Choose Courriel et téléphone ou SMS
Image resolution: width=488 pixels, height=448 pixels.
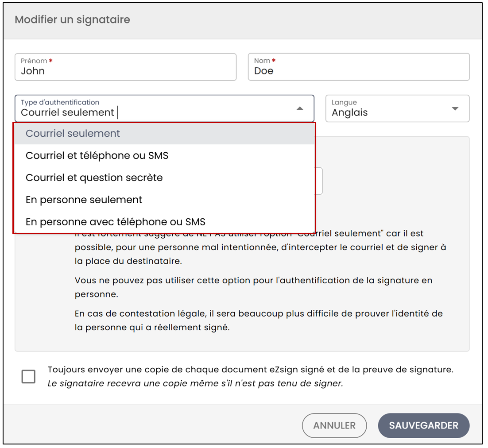tap(164, 155)
